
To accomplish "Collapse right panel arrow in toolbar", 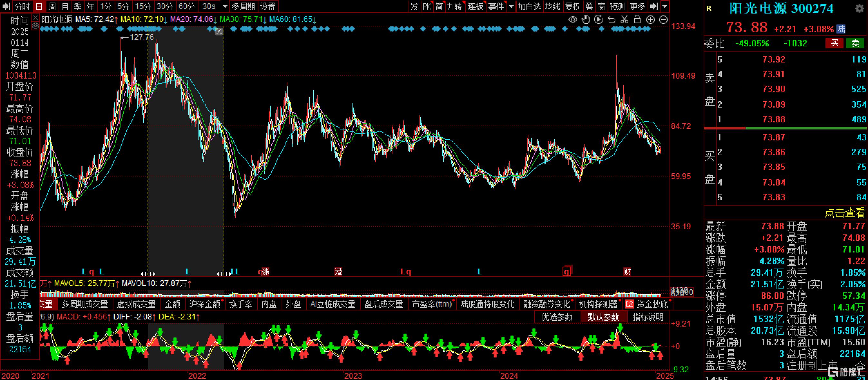I will [x=654, y=6].
